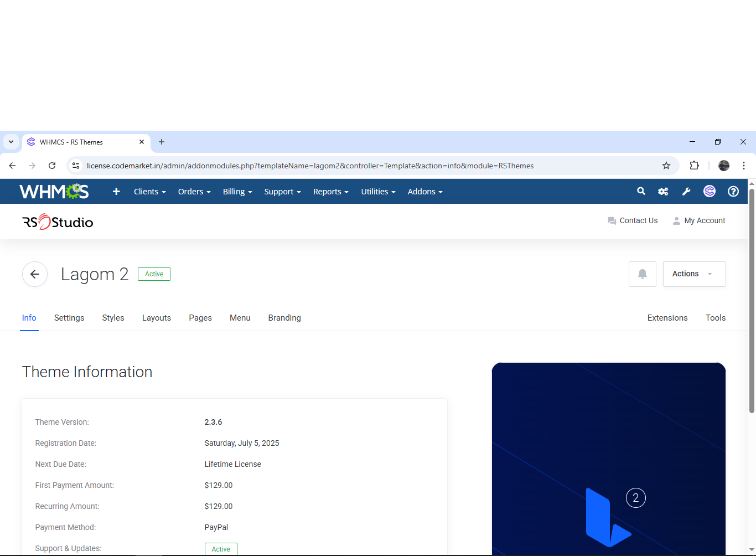The height and width of the screenshot is (556, 756).
Task: Click the Active badge next to Lagom 2
Action: 154,274
